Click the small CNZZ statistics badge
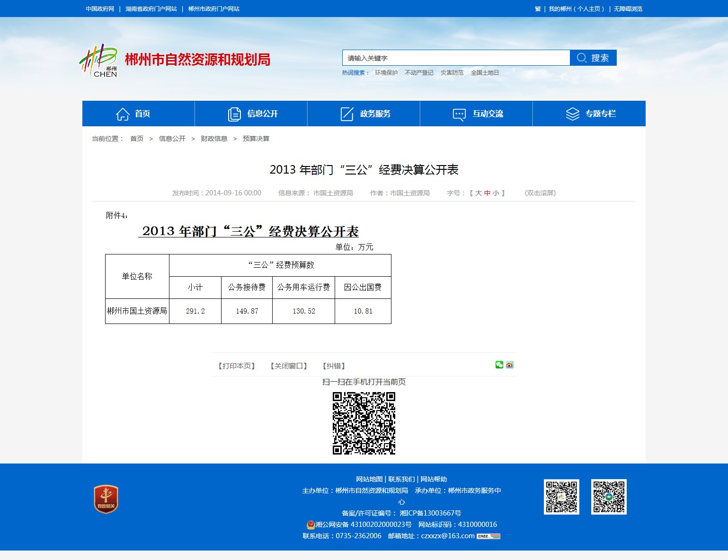The image size is (728, 560). click(x=488, y=536)
